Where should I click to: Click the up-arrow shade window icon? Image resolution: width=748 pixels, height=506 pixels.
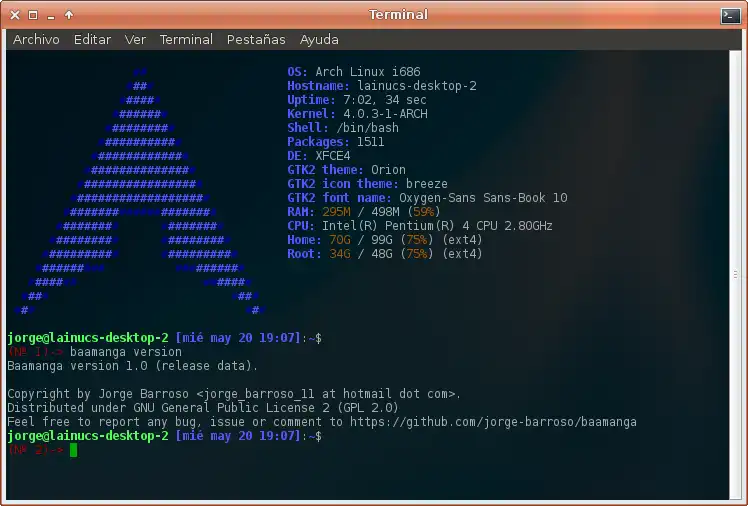point(69,15)
